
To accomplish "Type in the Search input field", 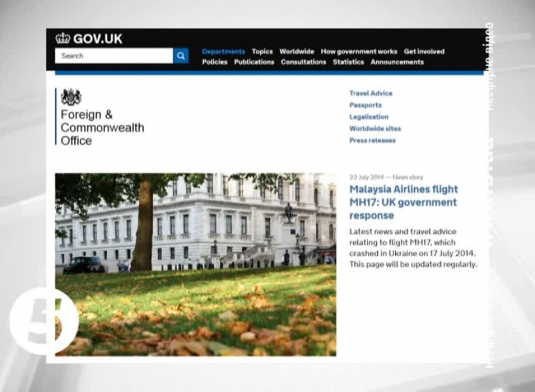I will [x=114, y=56].
